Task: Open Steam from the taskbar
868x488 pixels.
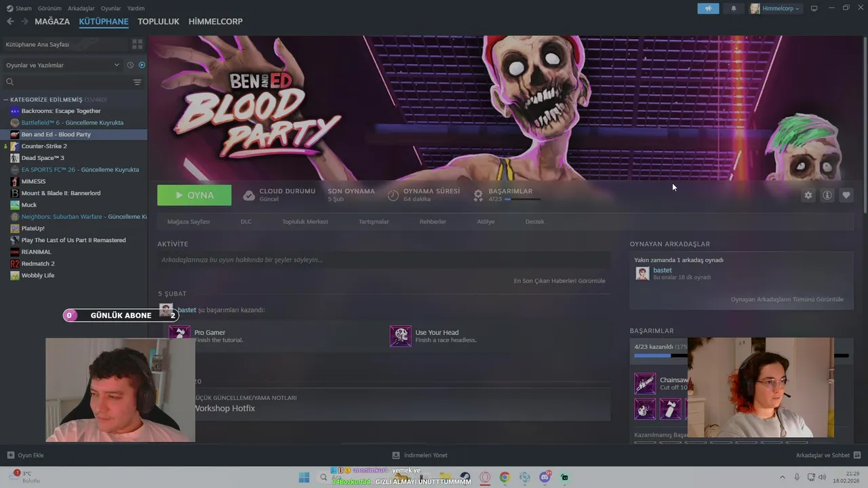Action: (x=465, y=477)
